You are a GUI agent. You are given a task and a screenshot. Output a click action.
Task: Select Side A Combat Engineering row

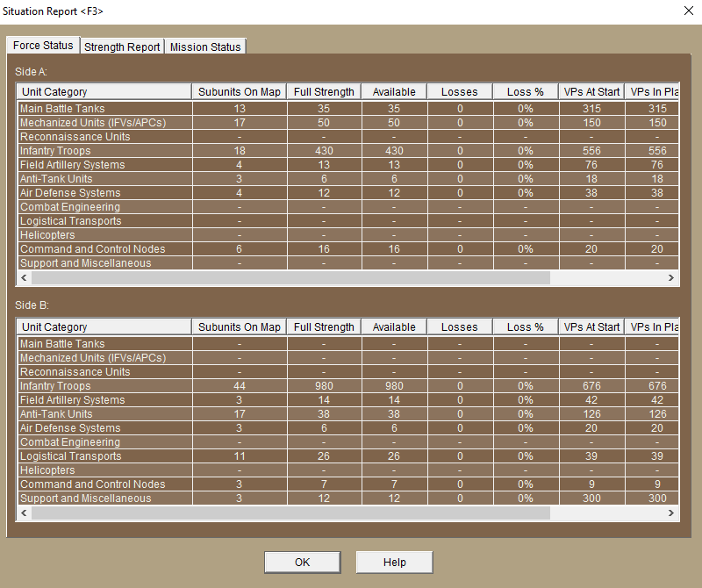click(347, 207)
